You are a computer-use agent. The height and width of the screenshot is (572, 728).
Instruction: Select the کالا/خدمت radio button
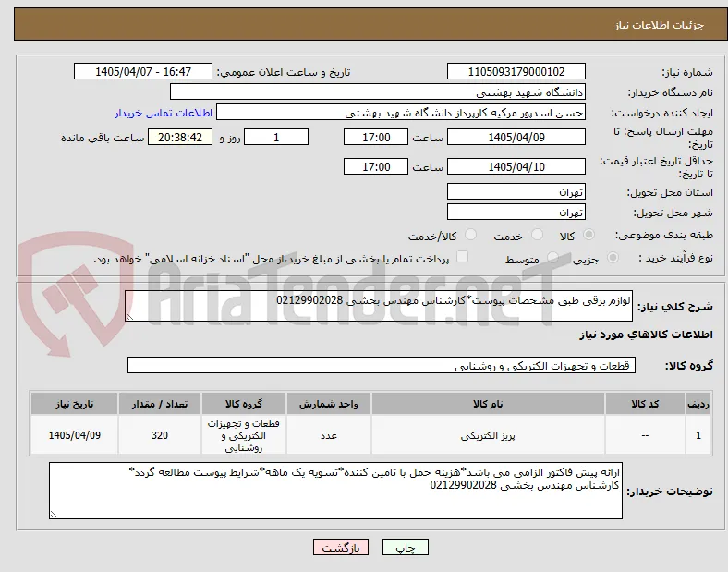click(x=470, y=235)
